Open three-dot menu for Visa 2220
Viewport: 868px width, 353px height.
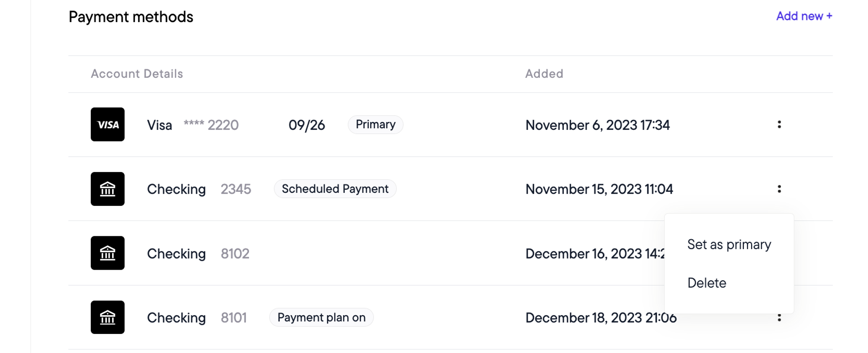[x=779, y=125]
